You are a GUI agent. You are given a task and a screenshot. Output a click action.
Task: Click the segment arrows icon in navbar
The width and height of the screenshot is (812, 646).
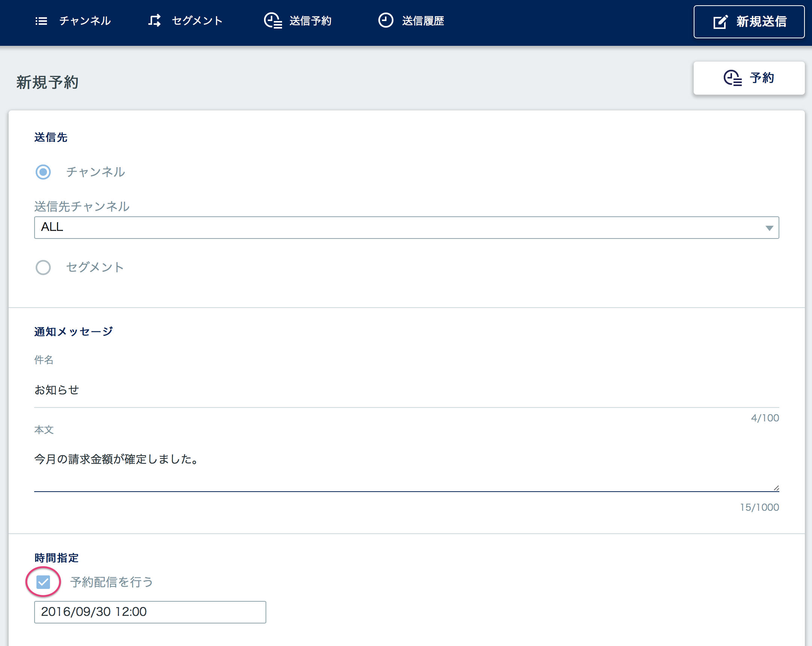click(x=154, y=21)
